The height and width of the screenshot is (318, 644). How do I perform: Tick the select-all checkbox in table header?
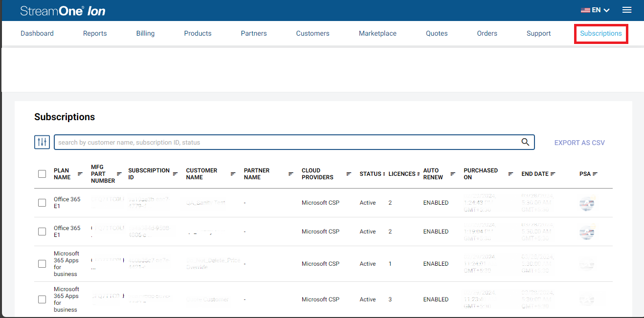[x=42, y=174]
